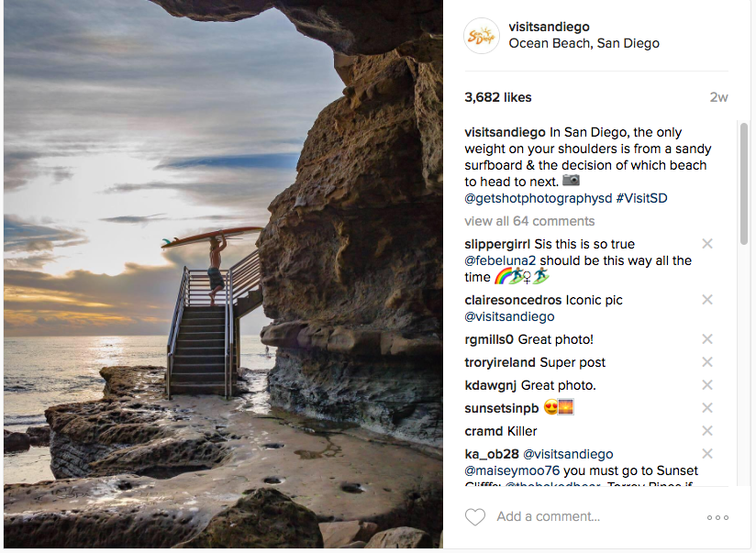
Task: Delete cramd's Killer comment
Action: pyautogui.click(x=706, y=430)
